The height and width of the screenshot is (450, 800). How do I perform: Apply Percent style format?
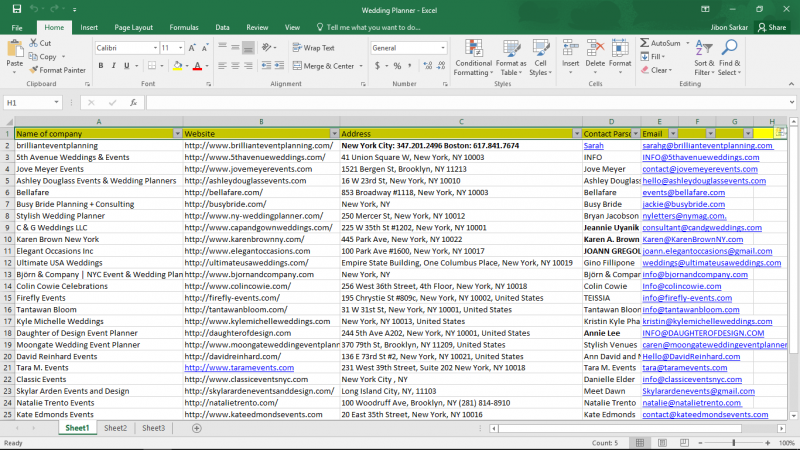397,66
